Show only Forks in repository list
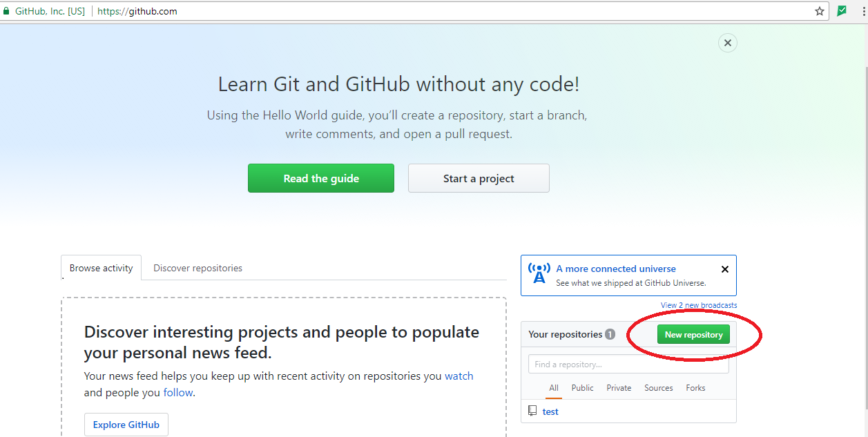This screenshot has height=437, width=868. tap(695, 387)
